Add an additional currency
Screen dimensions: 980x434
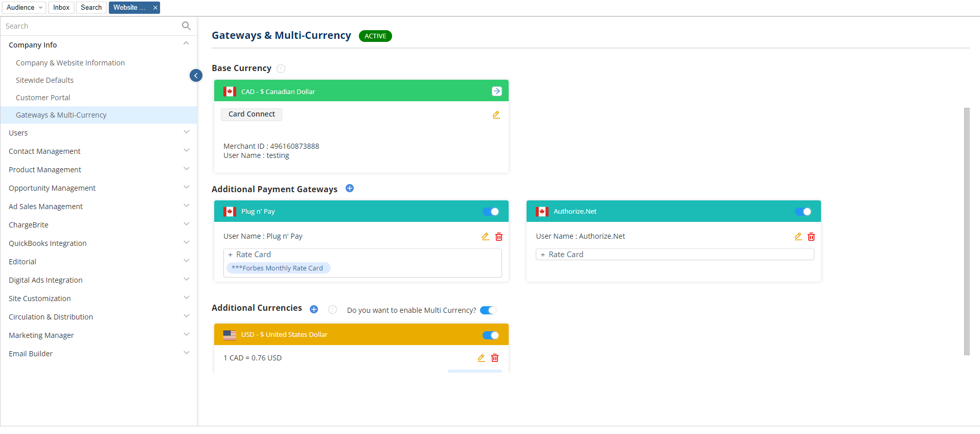(314, 309)
